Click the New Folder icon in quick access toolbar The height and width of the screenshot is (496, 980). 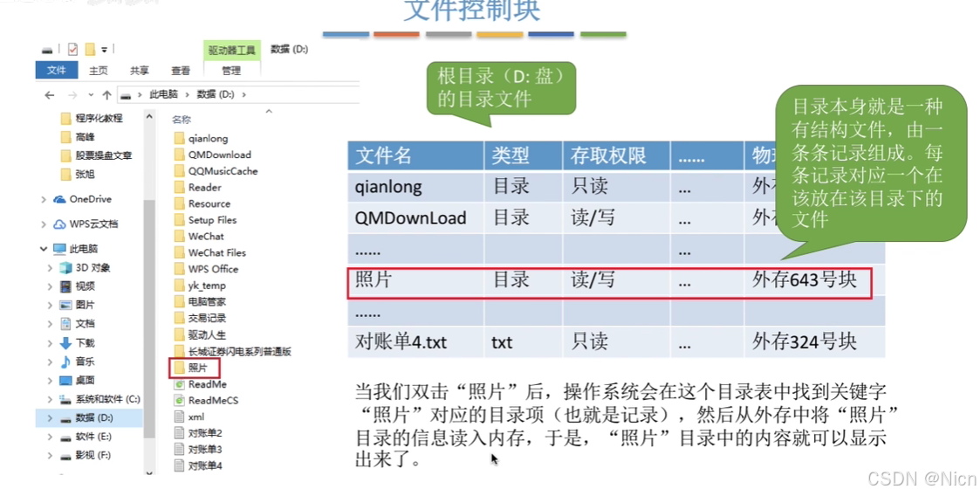click(x=90, y=50)
